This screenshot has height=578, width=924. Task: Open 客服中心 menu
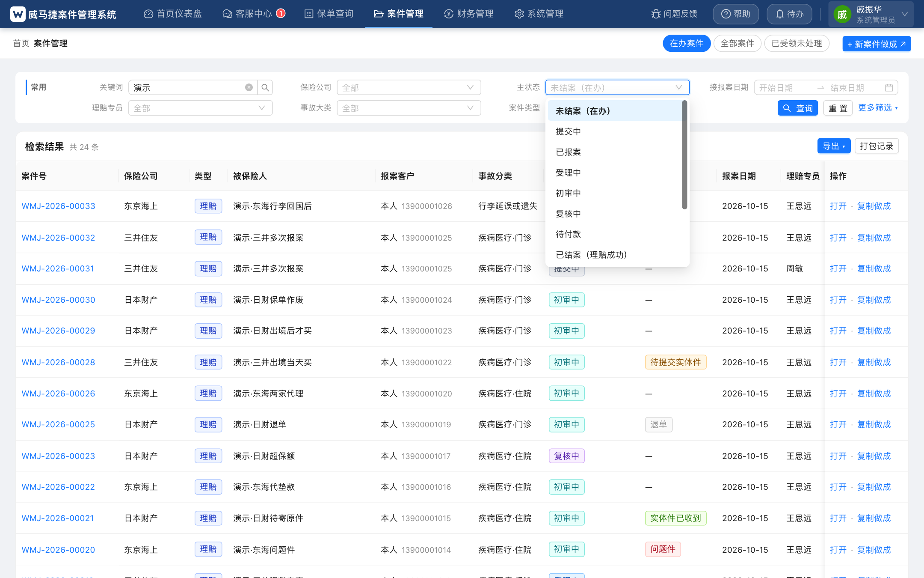tap(254, 14)
